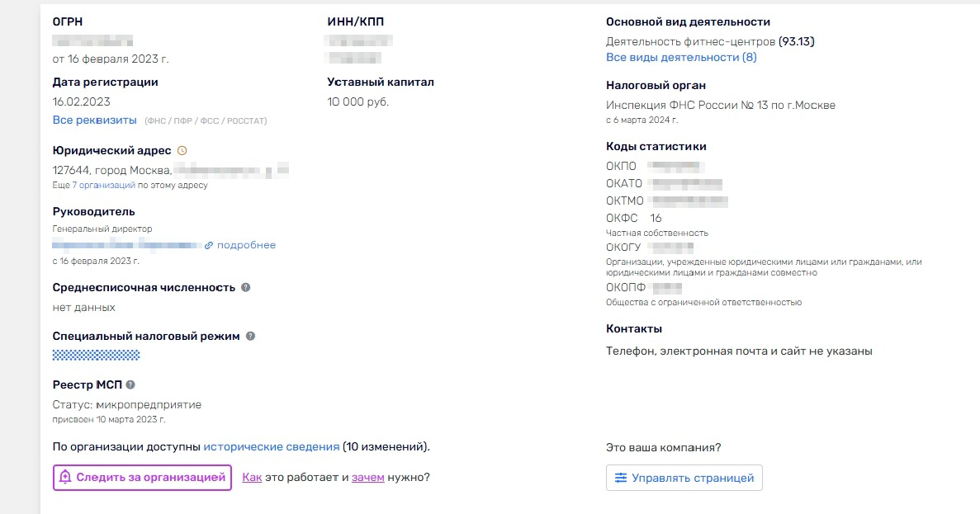This screenshot has width=980, height=514.
Task: Click bell icon in Следить за организацией
Action: (65, 477)
